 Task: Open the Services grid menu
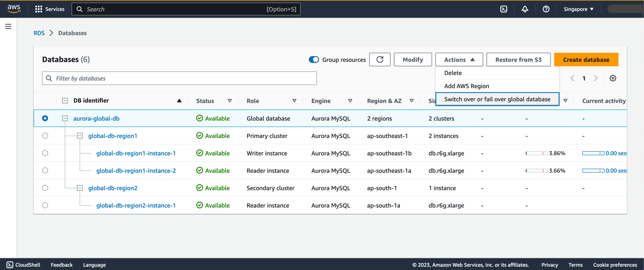pos(50,9)
